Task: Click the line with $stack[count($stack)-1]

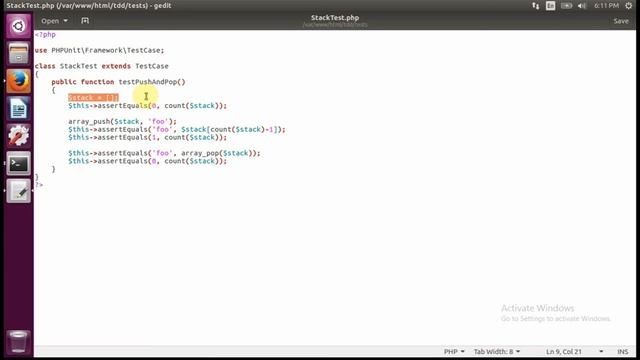Action: point(177,129)
